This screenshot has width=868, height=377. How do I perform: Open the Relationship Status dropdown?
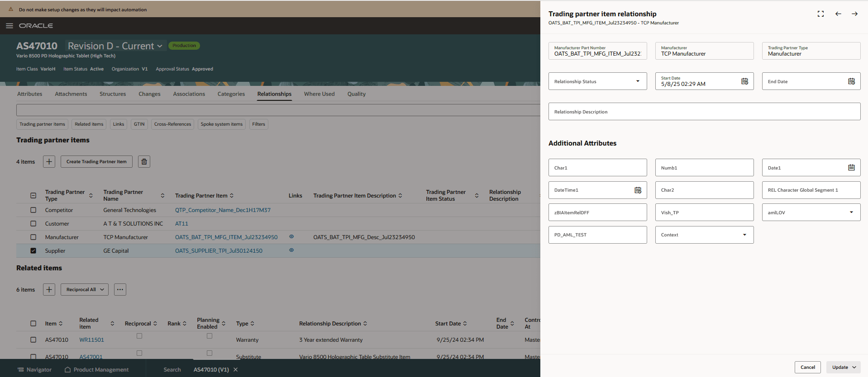[597, 81]
